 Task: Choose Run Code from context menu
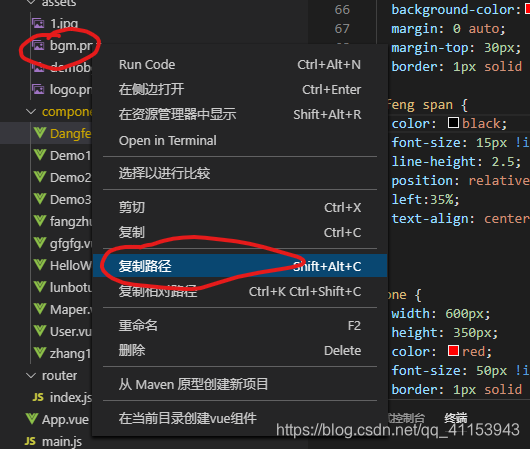click(240, 65)
